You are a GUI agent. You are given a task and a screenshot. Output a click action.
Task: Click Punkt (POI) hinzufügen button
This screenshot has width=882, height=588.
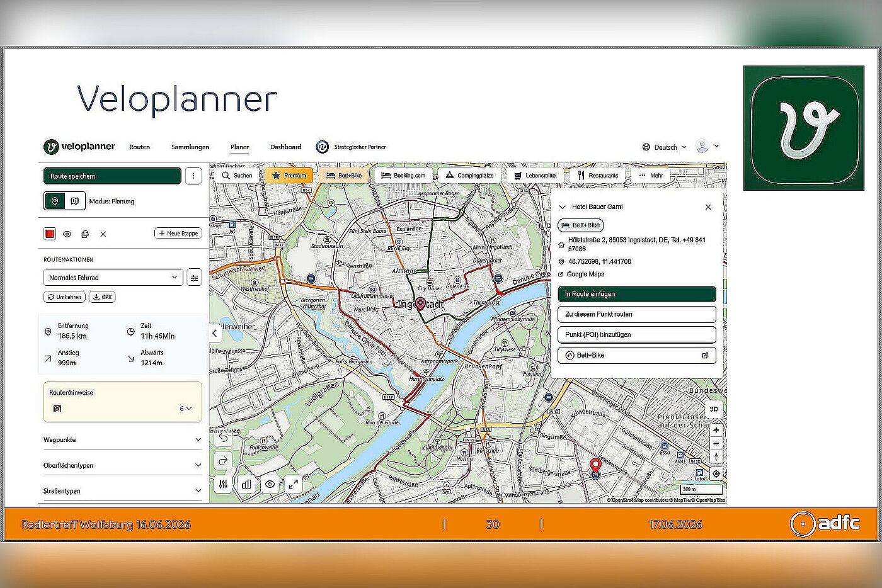[x=637, y=334]
